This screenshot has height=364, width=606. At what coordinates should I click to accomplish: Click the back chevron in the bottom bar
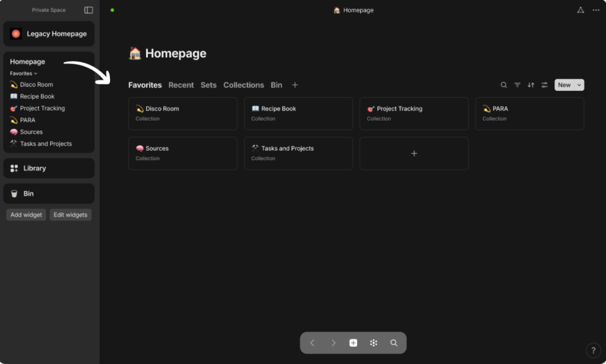tap(312, 342)
